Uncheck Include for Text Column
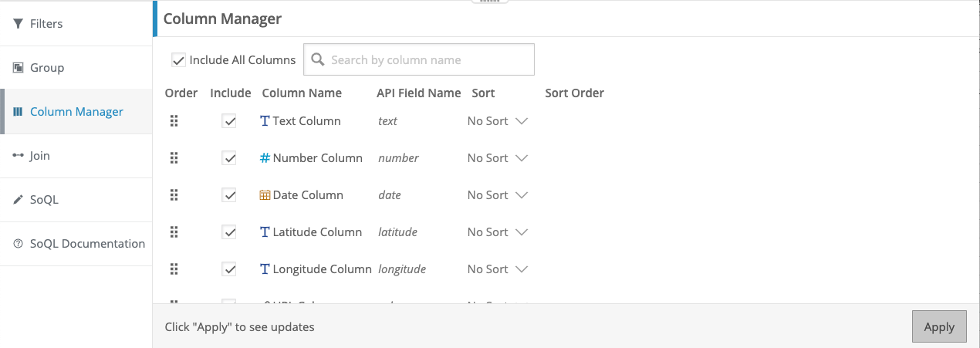This screenshot has height=348, width=980. (x=229, y=121)
